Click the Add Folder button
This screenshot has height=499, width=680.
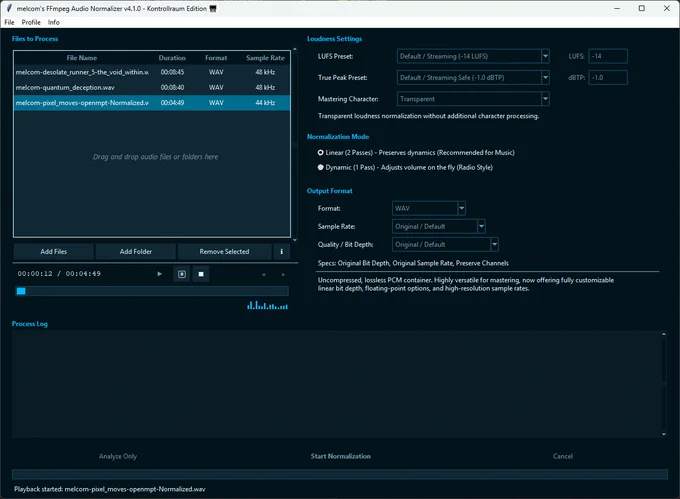pyautogui.click(x=136, y=251)
